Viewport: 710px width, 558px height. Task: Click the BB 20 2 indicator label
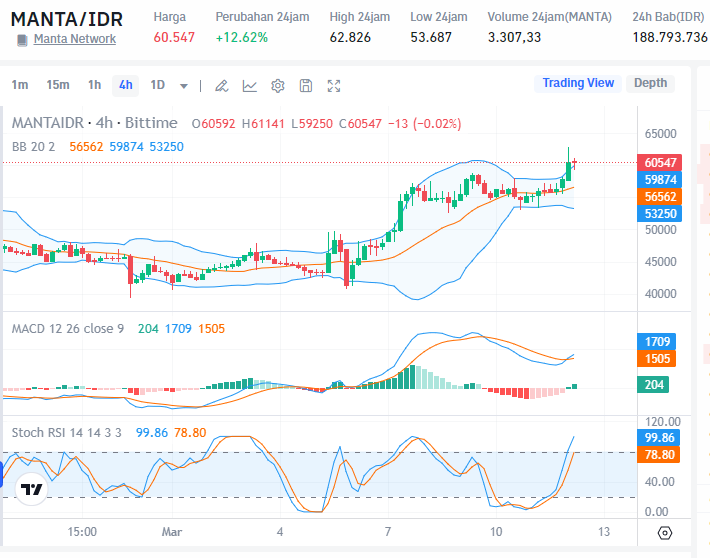(34, 147)
